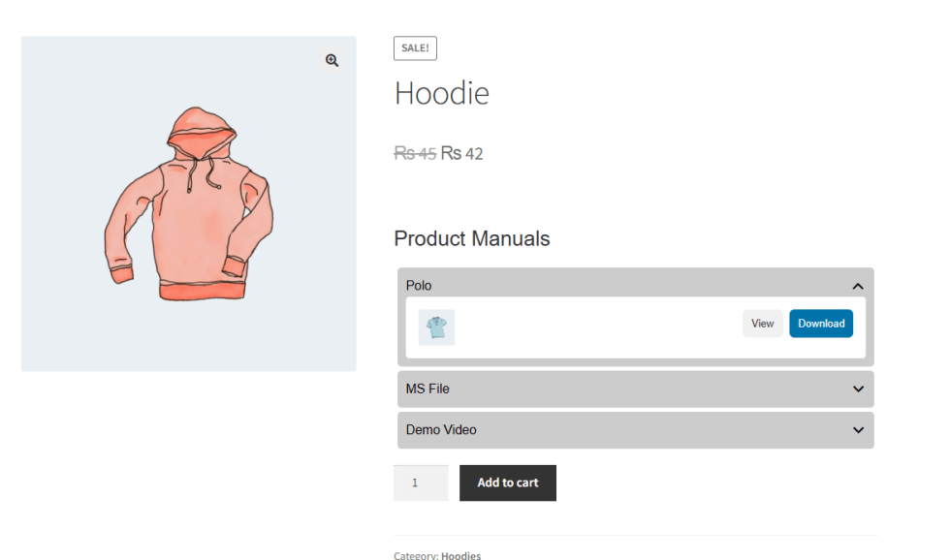
Task: Click the sale price Rs 42
Action: [x=461, y=154]
